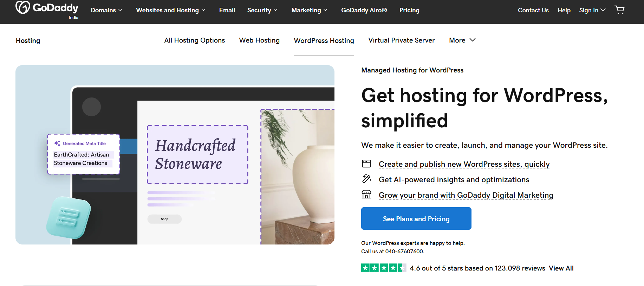The image size is (644, 286).
Task: Click the Trustpilot green star rating
Action: tap(384, 268)
